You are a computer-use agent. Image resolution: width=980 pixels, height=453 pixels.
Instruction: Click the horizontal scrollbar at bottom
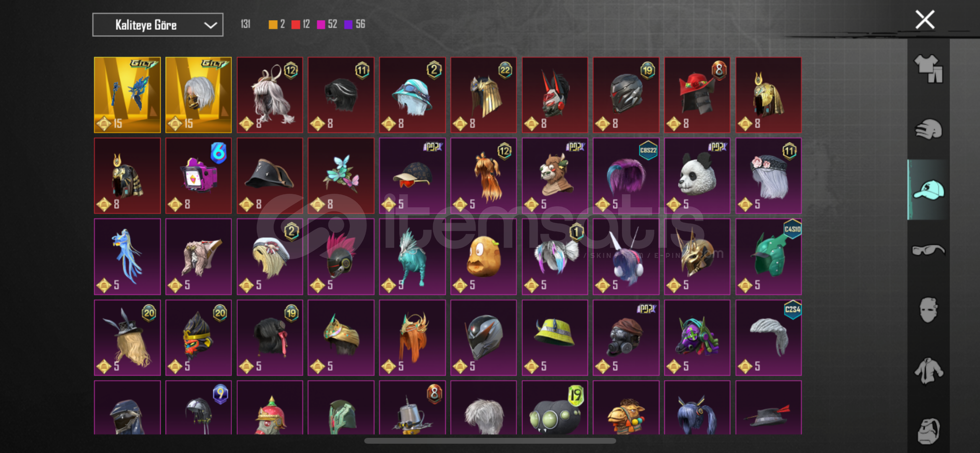coord(490,441)
